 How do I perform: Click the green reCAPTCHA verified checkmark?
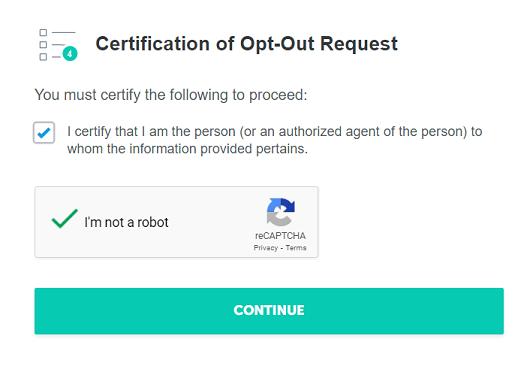point(64,219)
